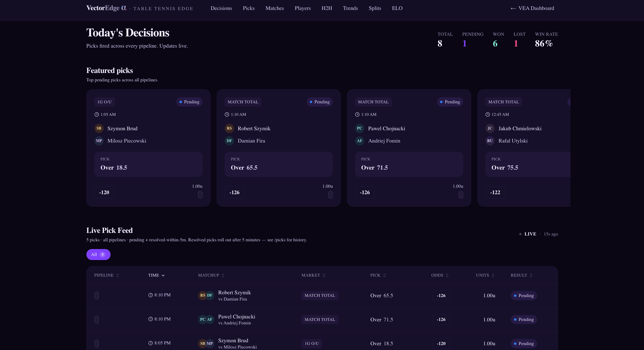Click Pending badge on Szymon Brud card
This screenshot has width=644, height=350.
189,102
